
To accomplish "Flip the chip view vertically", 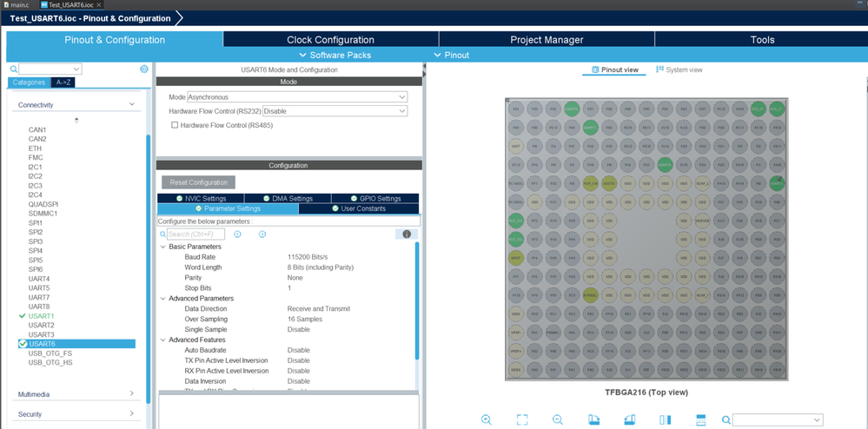I will pos(701,419).
